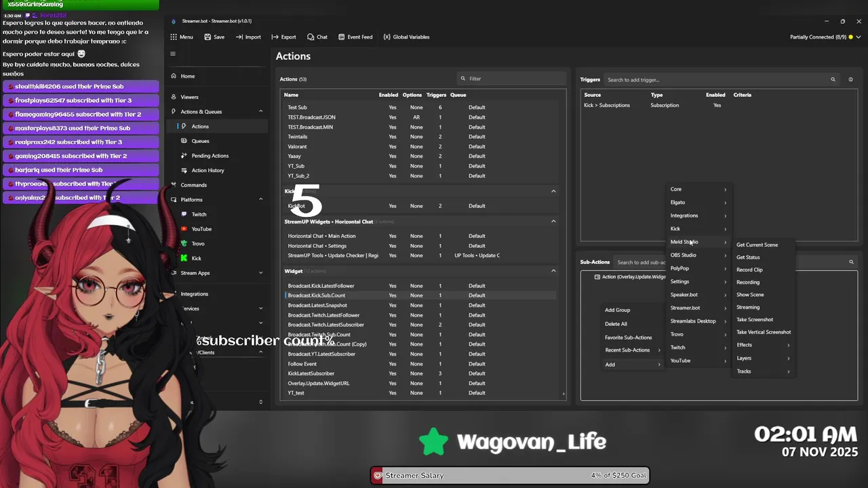Open the Menu grid icon
The image size is (868, 488).
(x=174, y=37)
